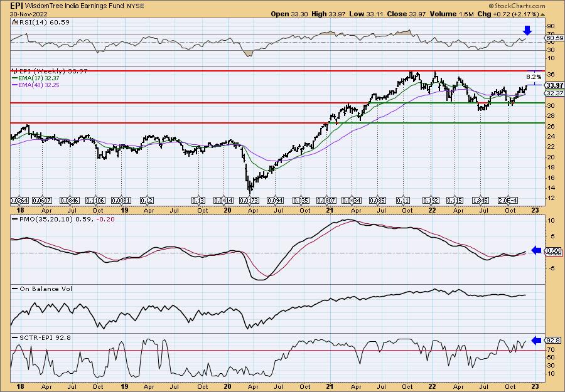
Task: Click the EMA(17) 32.37 legend text
Action: [40, 78]
